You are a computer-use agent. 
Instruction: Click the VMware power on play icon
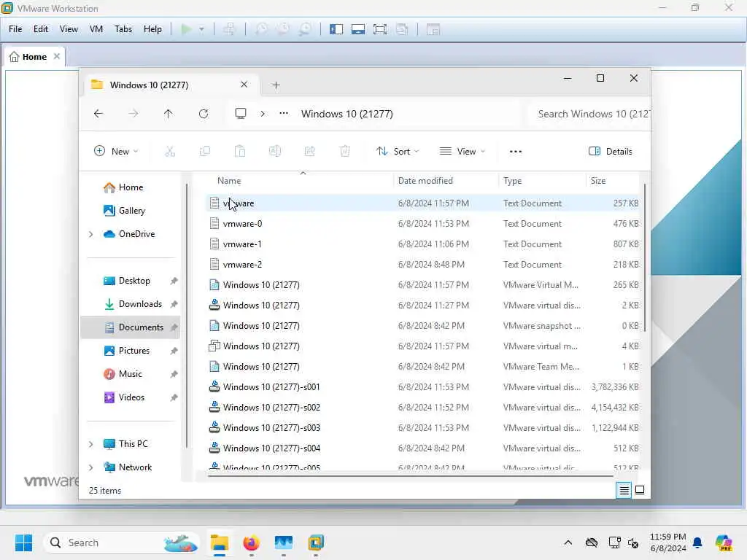point(186,29)
